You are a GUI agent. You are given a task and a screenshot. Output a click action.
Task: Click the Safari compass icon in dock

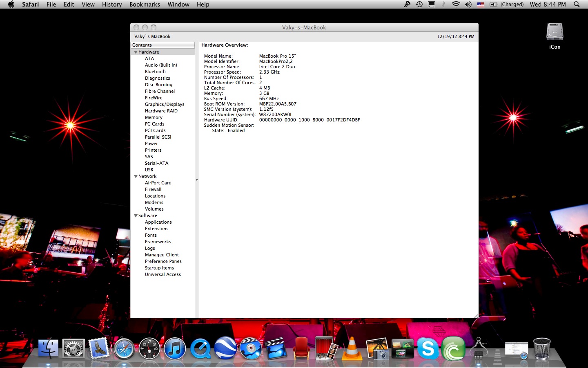point(124,349)
